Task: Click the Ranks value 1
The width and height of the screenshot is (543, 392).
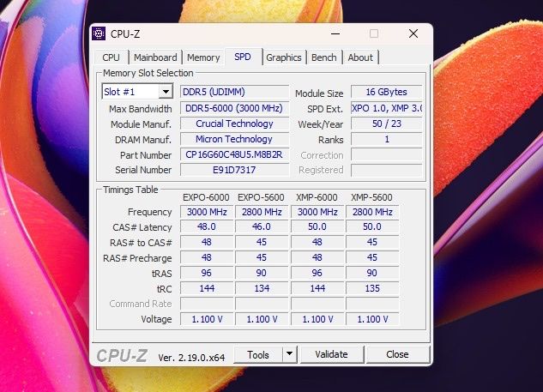Action: tap(387, 139)
